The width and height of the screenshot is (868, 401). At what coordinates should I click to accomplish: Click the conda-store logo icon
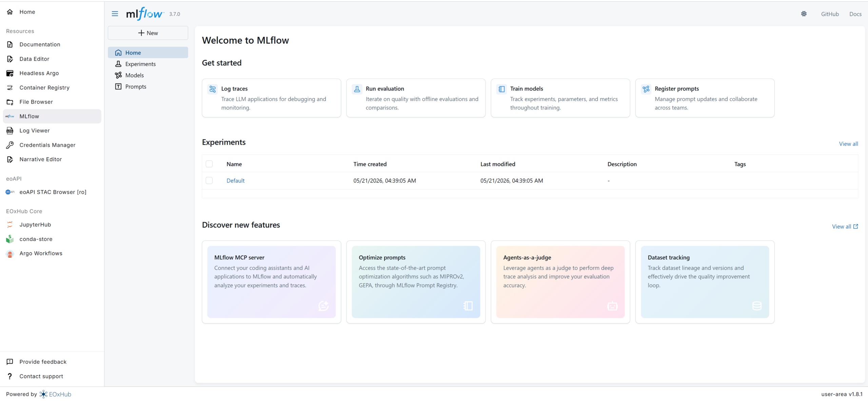coord(10,239)
